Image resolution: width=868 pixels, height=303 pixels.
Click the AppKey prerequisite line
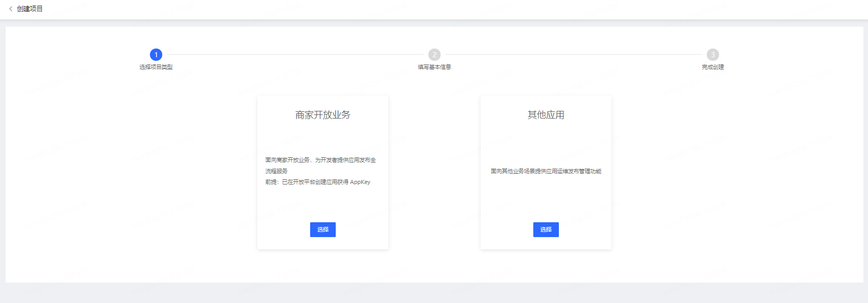pyautogui.click(x=318, y=182)
